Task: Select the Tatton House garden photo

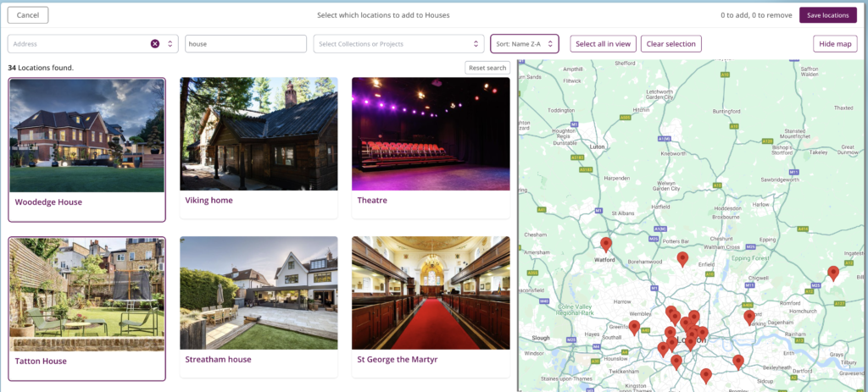Action: click(87, 295)
